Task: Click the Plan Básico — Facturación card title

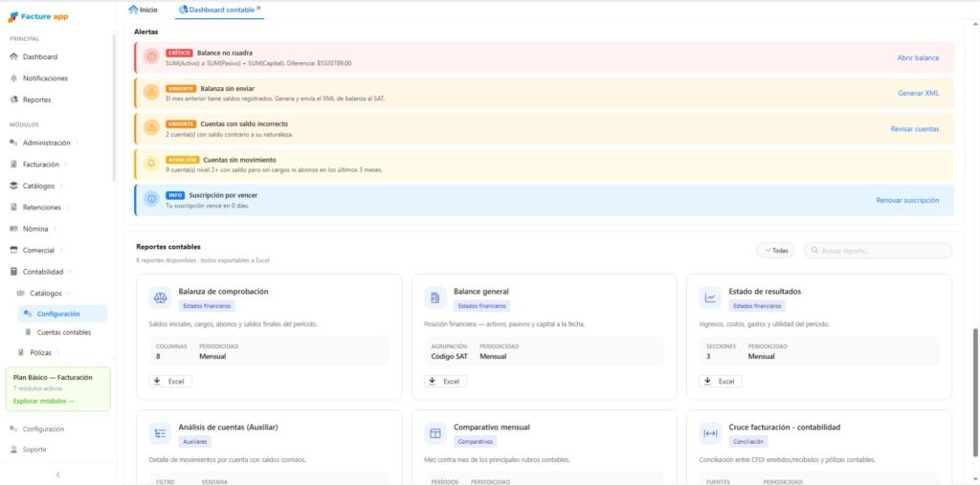Action: coord(53,378)
